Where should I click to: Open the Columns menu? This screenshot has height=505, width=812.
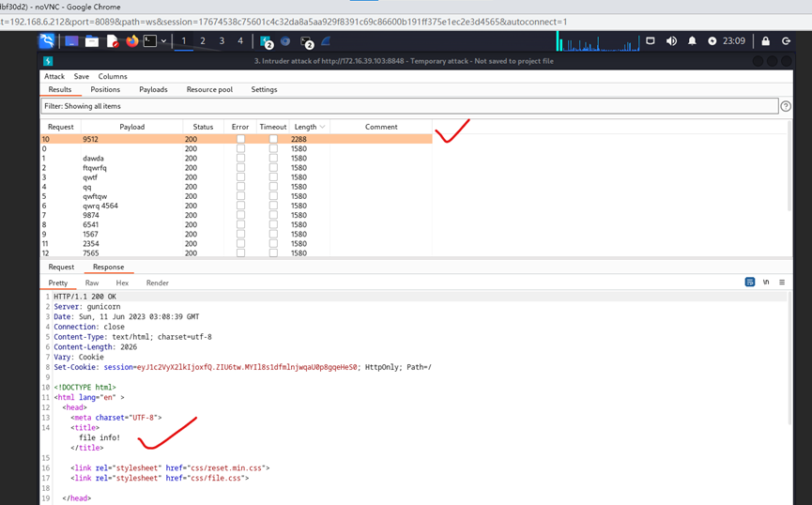(113, 76)
